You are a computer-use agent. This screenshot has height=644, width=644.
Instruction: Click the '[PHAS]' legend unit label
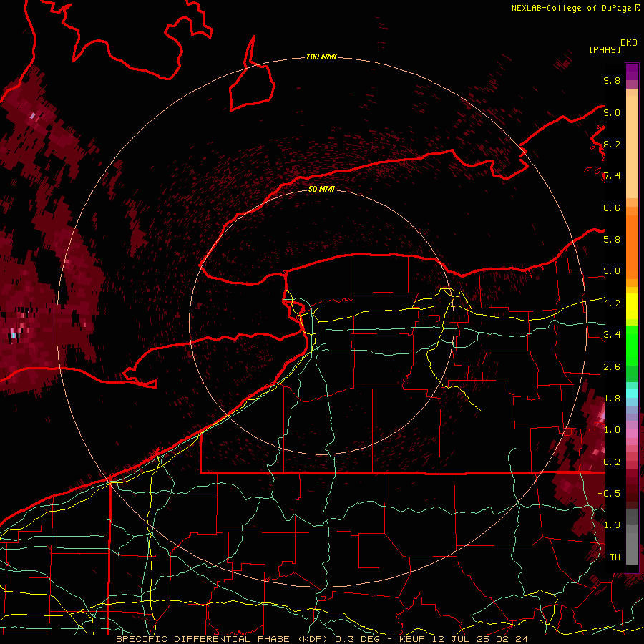tap(605, 49)
